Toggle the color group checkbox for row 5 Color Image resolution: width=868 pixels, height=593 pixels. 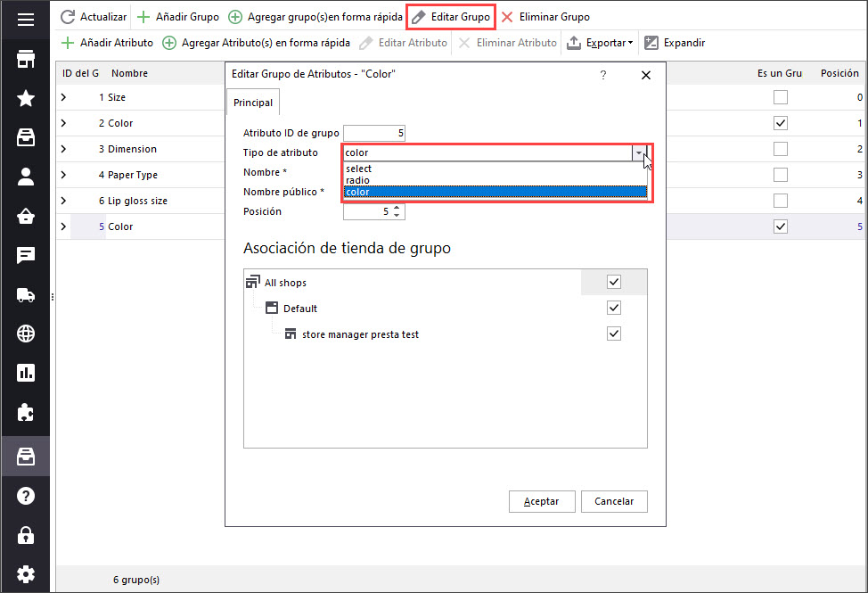[x=781, y=226]
